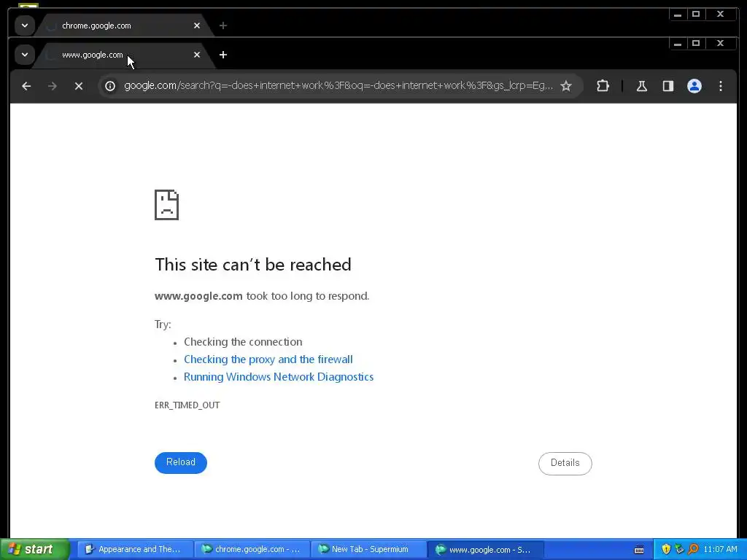Click the forward navigation arrow
Image resolution: width=747 pixels, height=560 pixels.
coord(53,86)
